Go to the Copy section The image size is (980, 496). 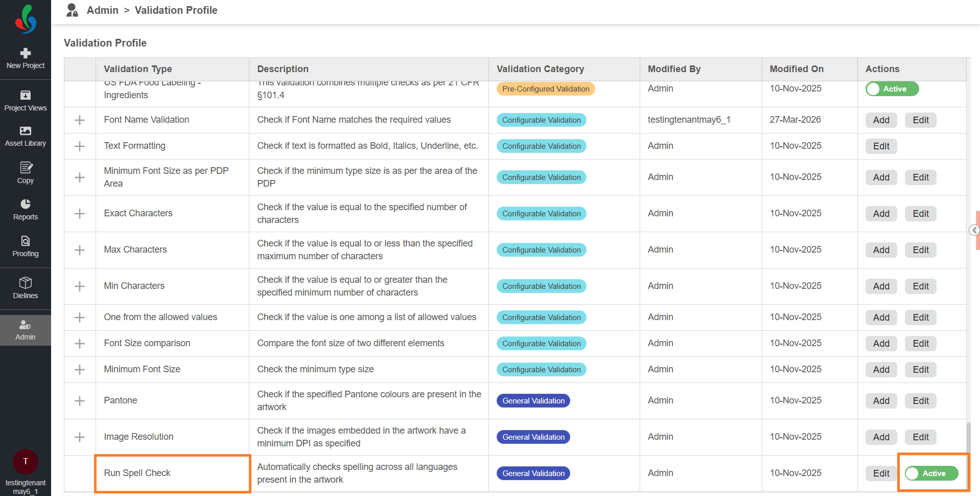point(26,173)
